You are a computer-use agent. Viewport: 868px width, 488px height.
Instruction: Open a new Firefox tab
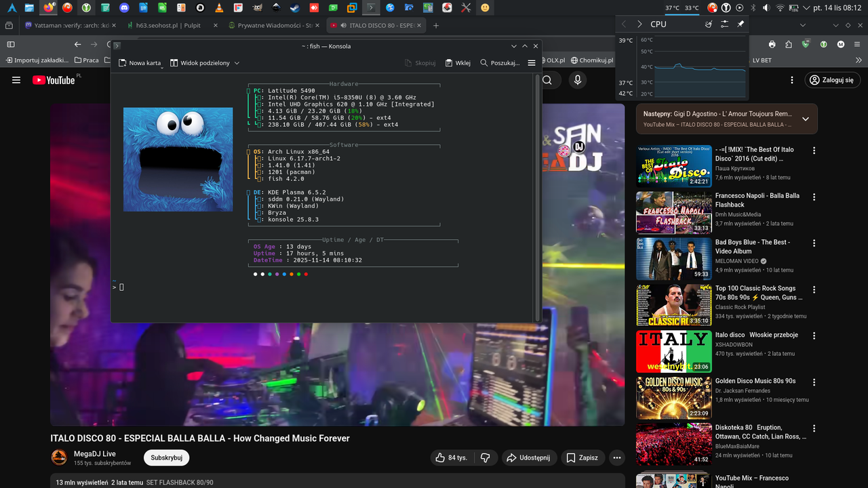pyautogui.click(x=436, y=25)
